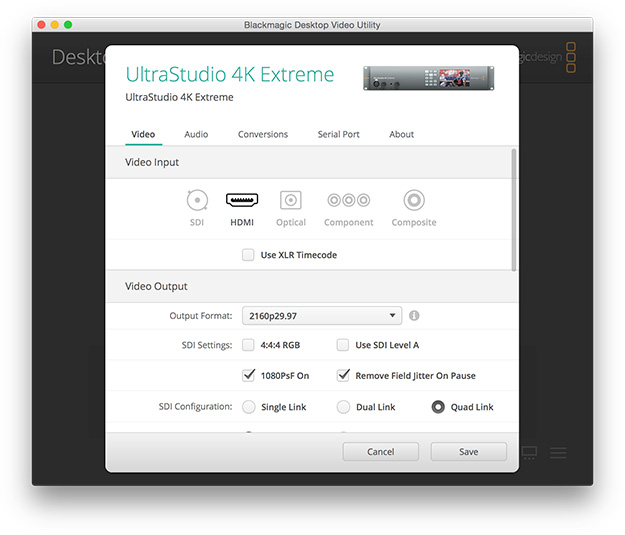The image size is (625, 535).
Task: Open the Conversions tab
Action: [263, 134]
